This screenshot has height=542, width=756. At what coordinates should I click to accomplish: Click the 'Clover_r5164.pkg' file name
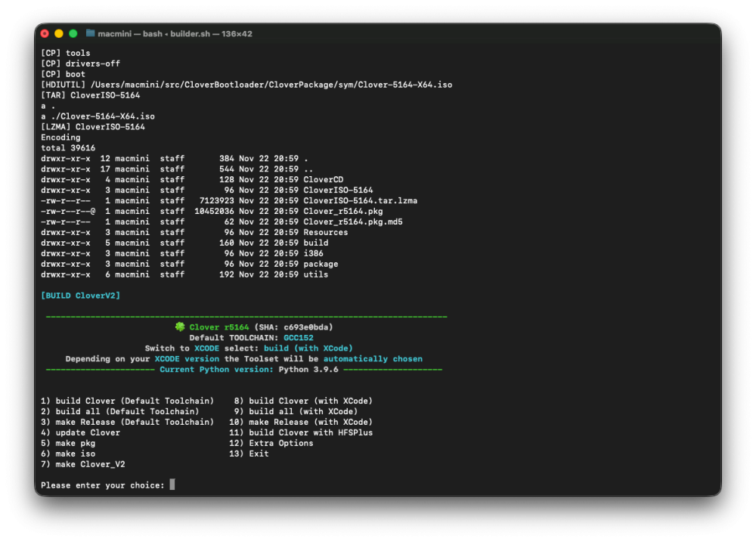point(342,211)
